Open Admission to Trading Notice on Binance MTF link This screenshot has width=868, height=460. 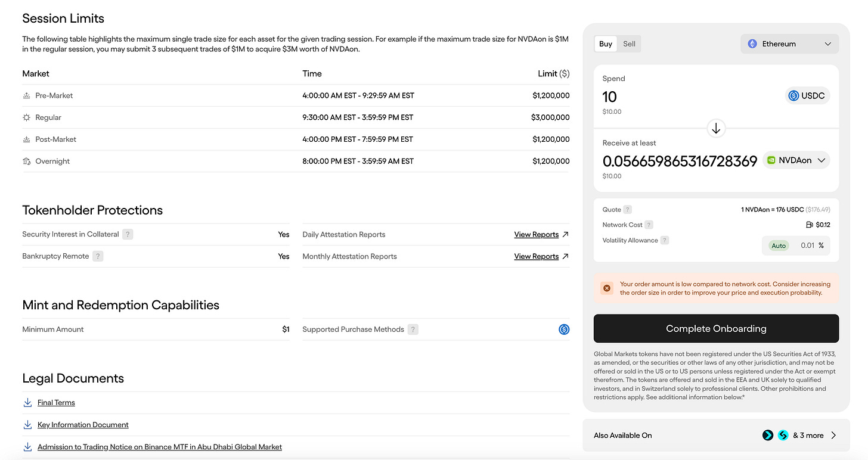pyautogui.click(x=160, y=447)
